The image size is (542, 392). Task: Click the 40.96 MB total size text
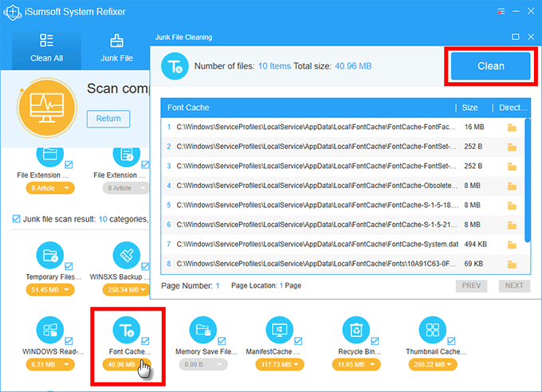click(x=353, y=66)
